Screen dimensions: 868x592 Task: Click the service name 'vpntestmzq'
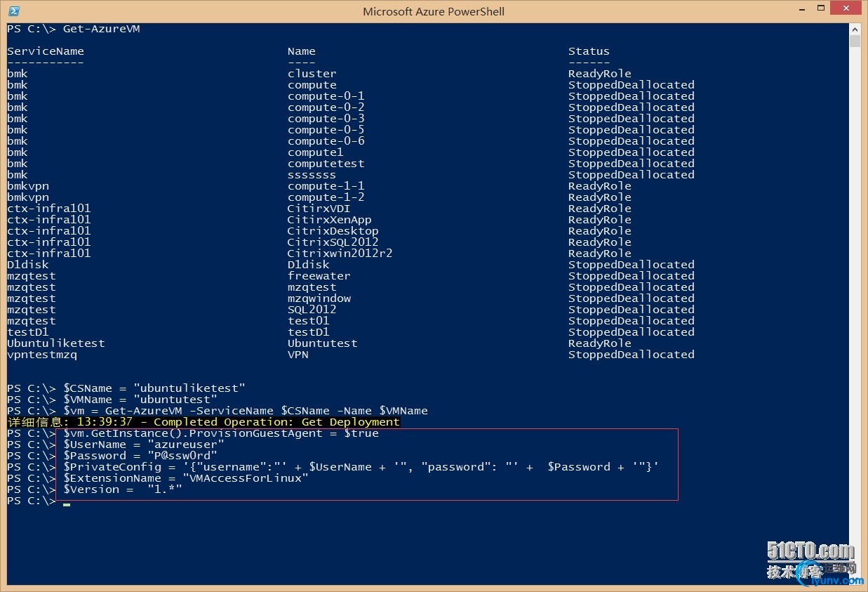click(x=42, y=355)
